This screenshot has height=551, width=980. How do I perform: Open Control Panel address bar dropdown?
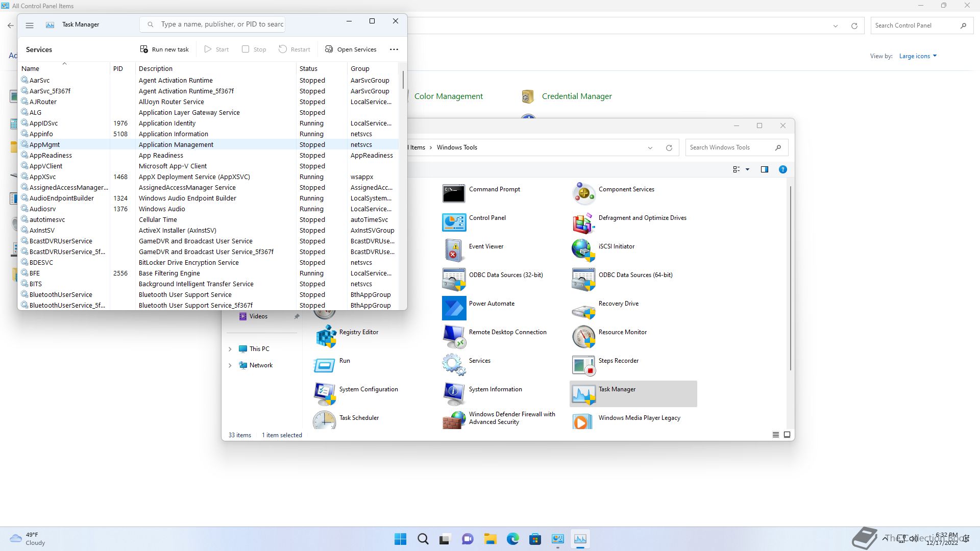[x=836, y=26]
